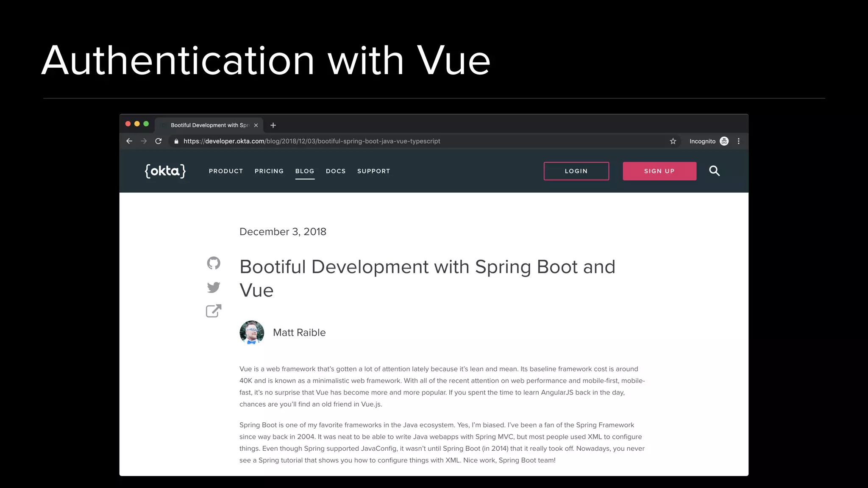
Task: Open the PRICING menu item
Action: (269, 171)
